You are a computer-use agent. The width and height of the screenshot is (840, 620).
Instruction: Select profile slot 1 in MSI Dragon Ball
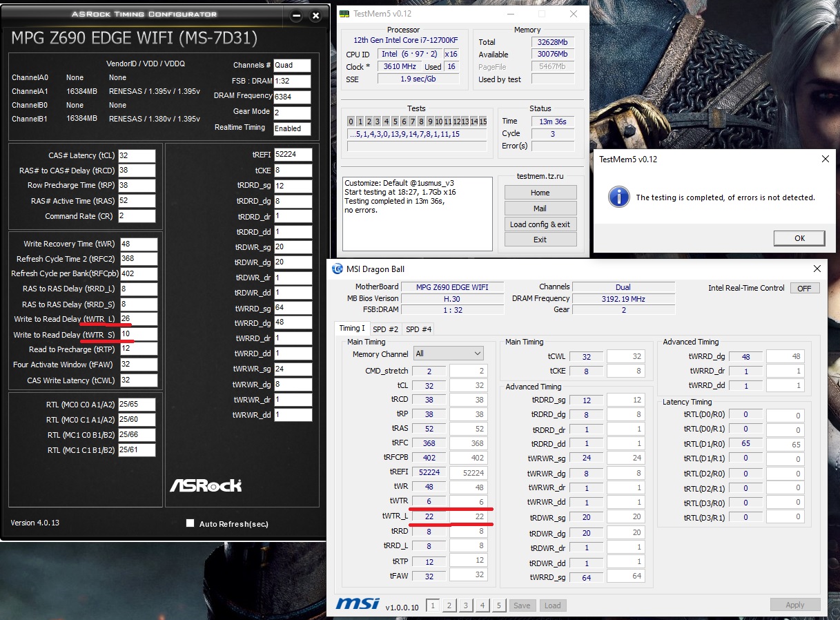pyautogui.click(x=433, y=606)
